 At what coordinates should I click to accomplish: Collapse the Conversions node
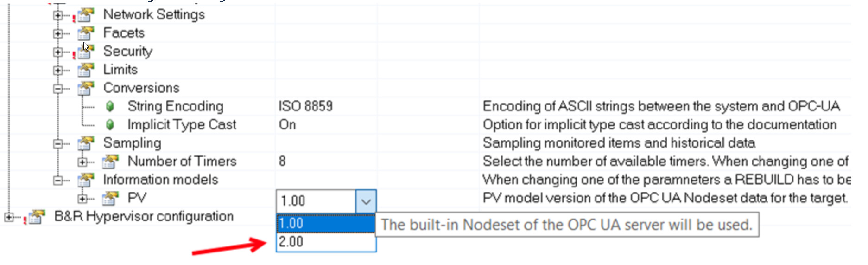coord(57,88)
